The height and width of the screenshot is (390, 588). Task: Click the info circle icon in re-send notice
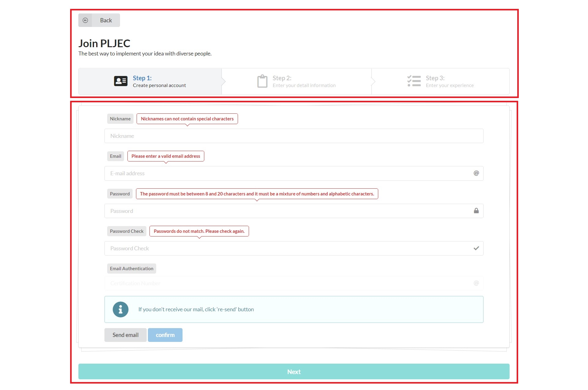[120, 309]
